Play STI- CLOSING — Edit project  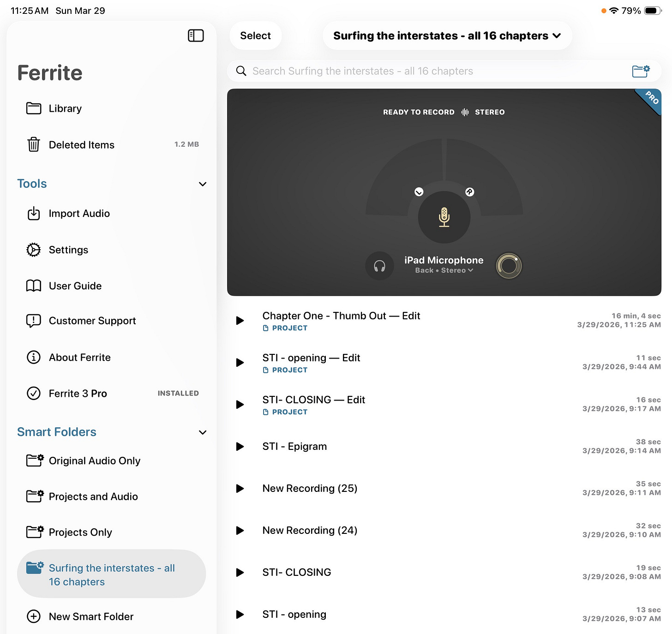pyautogui.click(x=240, y=404)
